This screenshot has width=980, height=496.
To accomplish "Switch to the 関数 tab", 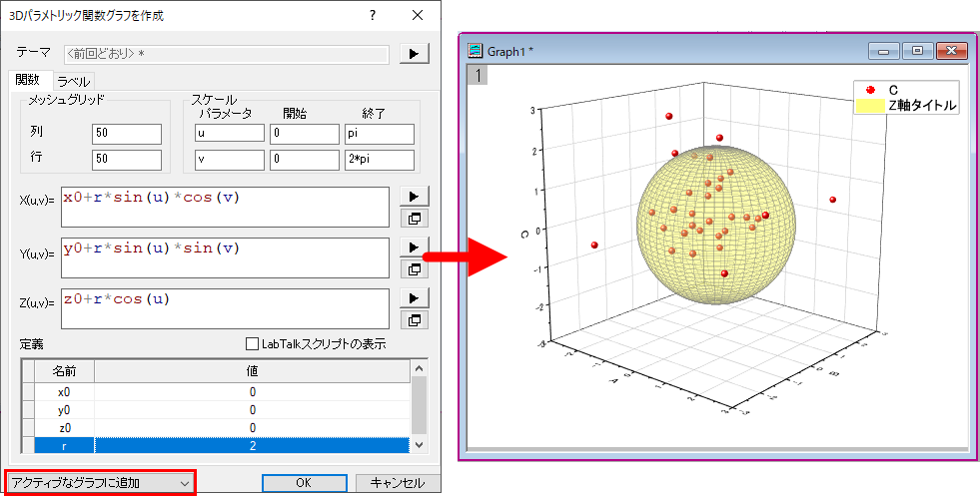I will click(28, 80).
